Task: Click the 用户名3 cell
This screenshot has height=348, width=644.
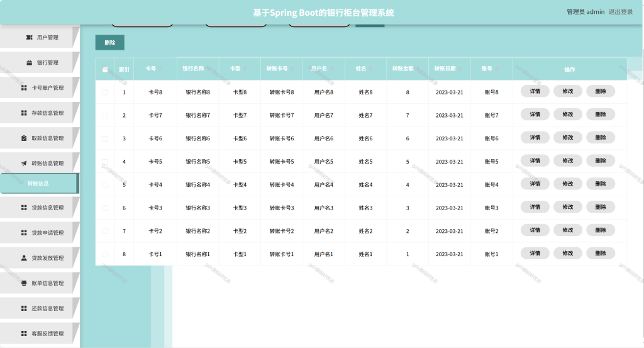Action: (324, 208)
